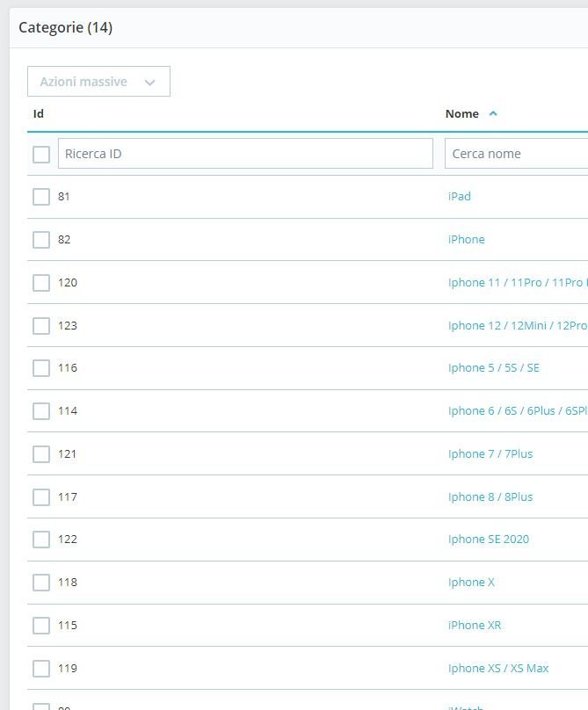
Task: Sort by the Nome column arrow
Action: [x=493, y=113]
